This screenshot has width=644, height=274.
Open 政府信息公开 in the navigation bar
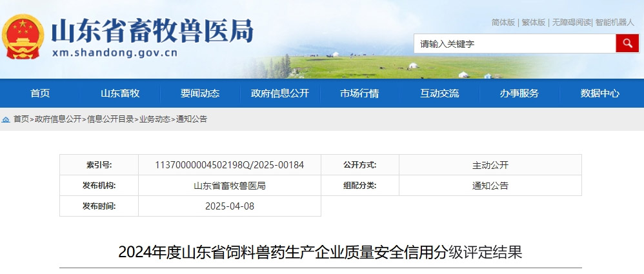[280, 93]
